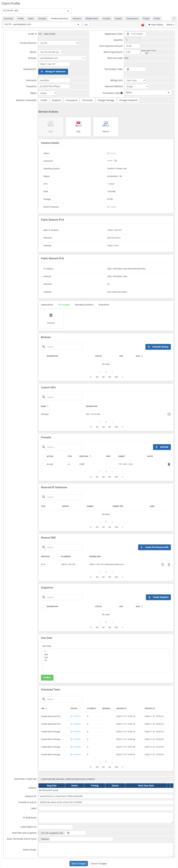Open the Applications tab
The height and width of the screenshot is (868, 178).
pyautogui.click(x=47, y=305)
